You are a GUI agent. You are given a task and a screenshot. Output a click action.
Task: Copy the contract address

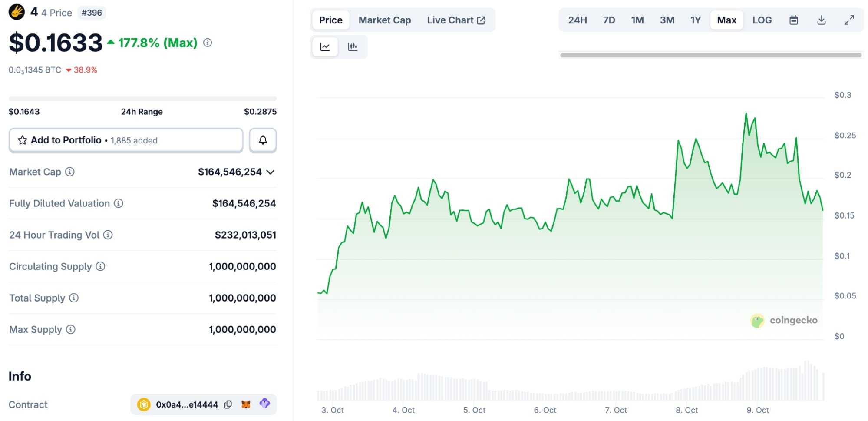[x=228, y=404]
